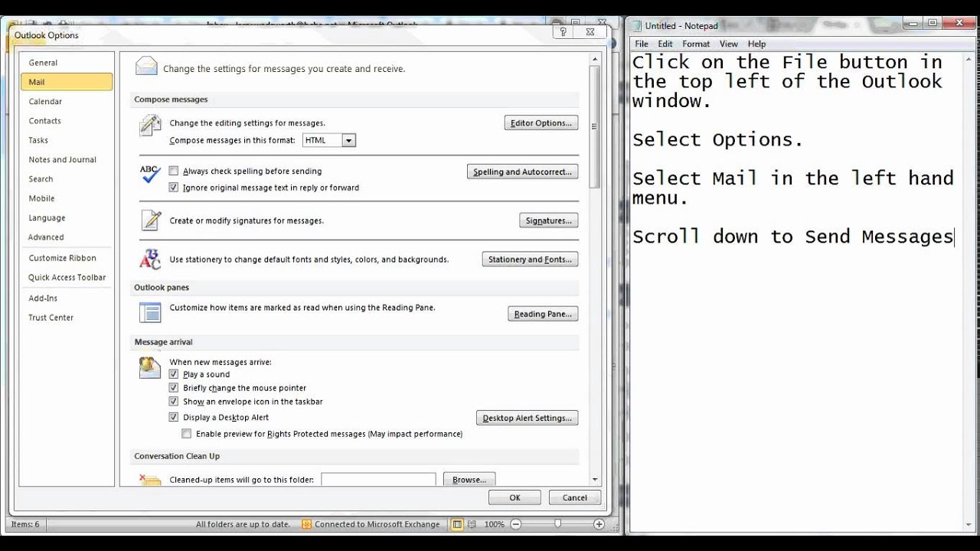Click the stationery and fonts letter icon
The width and height of the screenshot is (980, 551).
[x=150, y=259]
